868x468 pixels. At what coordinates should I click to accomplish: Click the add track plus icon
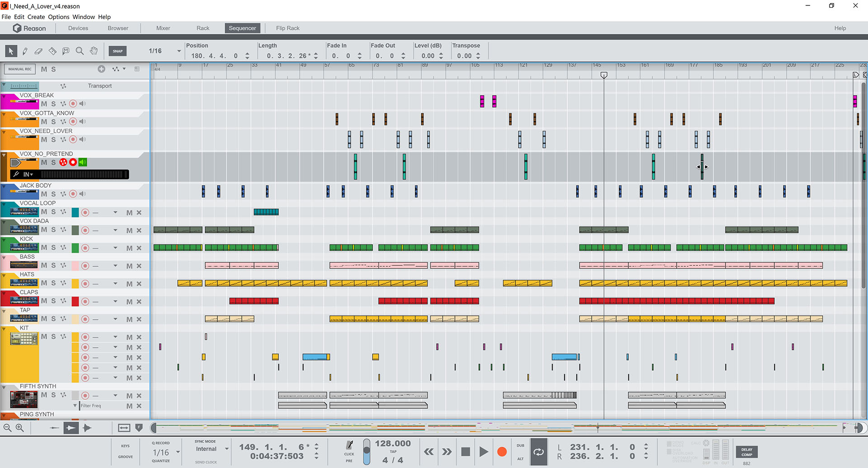(101, 69)
